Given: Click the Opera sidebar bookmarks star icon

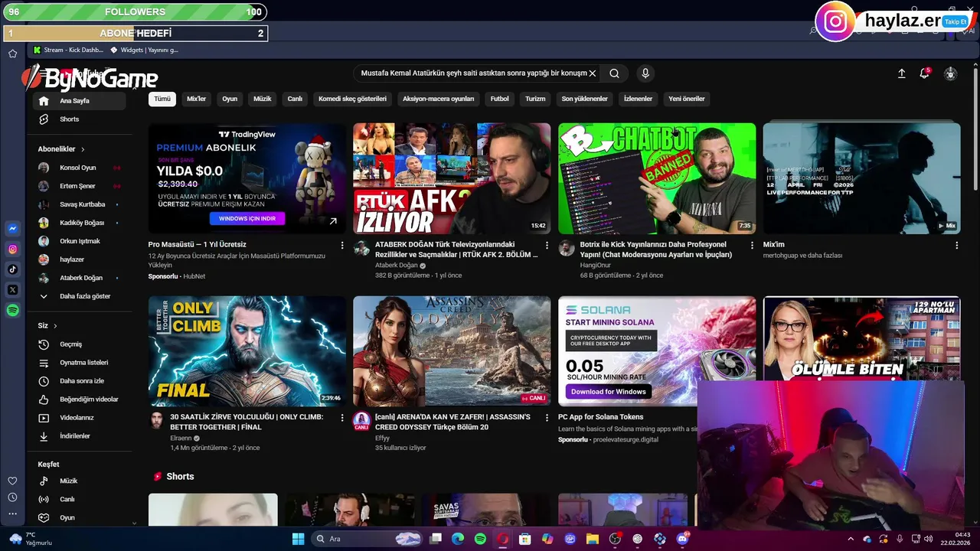Looking at the screenshot, I should pyautogui.click(x=12, y=54).
